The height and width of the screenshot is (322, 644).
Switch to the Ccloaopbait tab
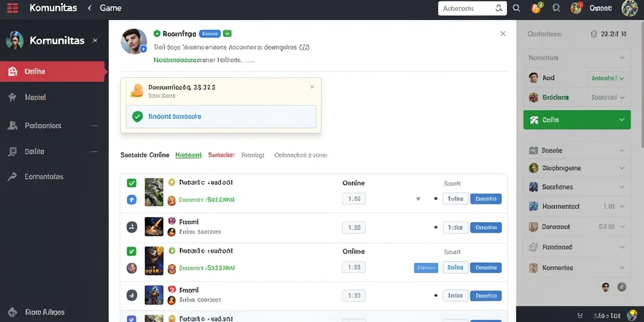point(301,155)
